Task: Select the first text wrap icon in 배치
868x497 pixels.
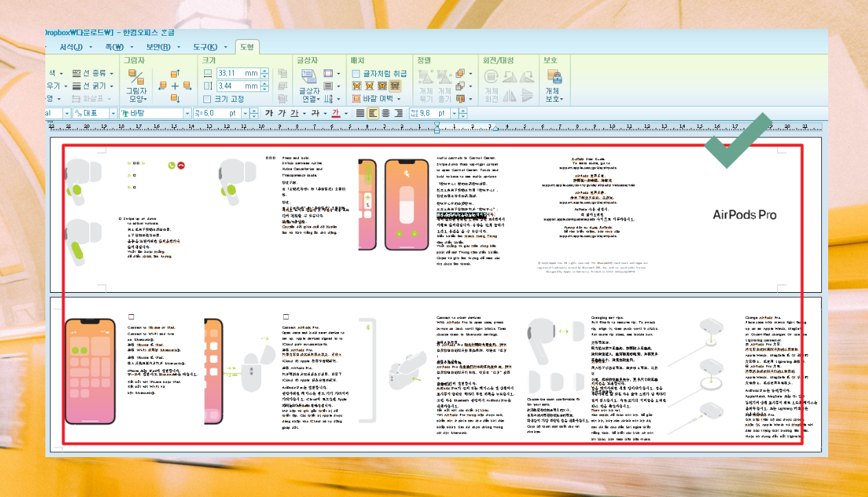Action: (x=357, y=86)
